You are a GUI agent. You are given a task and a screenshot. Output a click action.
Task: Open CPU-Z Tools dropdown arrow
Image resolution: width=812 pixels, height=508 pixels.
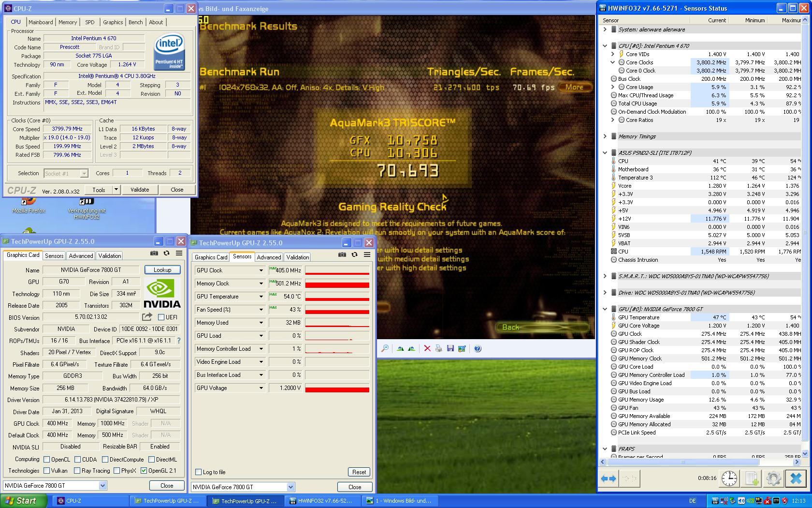116,190
